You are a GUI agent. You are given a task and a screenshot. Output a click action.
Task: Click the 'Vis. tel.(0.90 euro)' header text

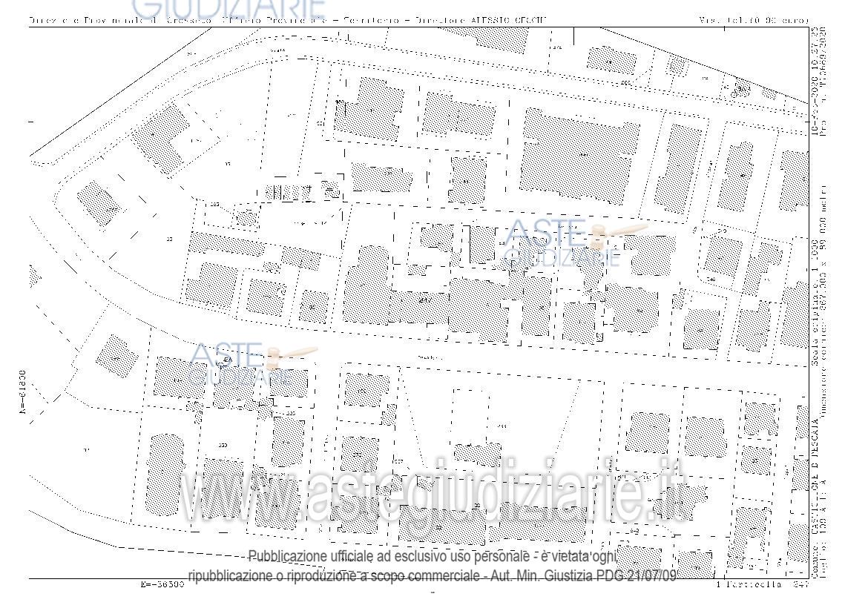[753, 20]
